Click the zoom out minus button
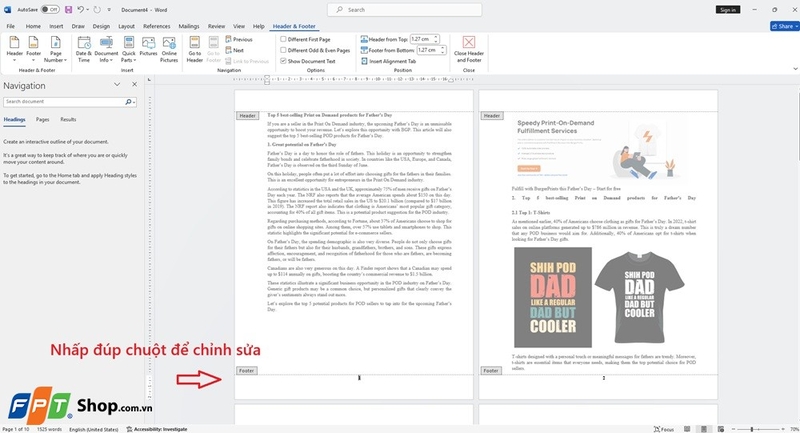Screen dimensions: 800x433 coord(734,429)
